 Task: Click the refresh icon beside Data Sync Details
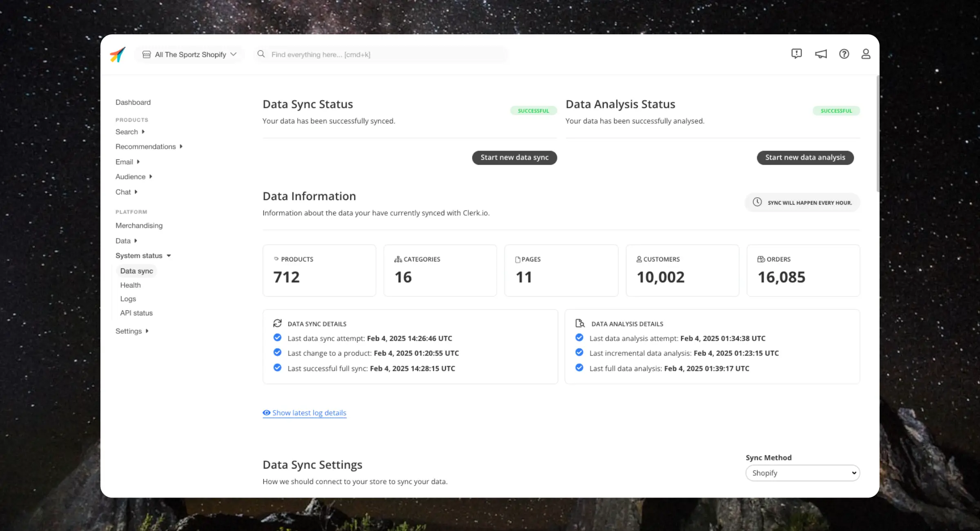click(x=277, y=323)
